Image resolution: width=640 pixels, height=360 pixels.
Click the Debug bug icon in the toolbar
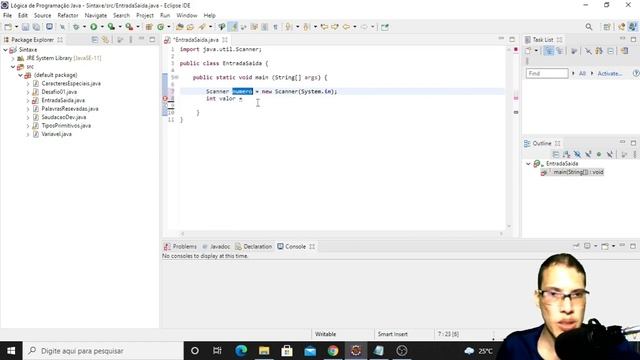click(76, 27)
